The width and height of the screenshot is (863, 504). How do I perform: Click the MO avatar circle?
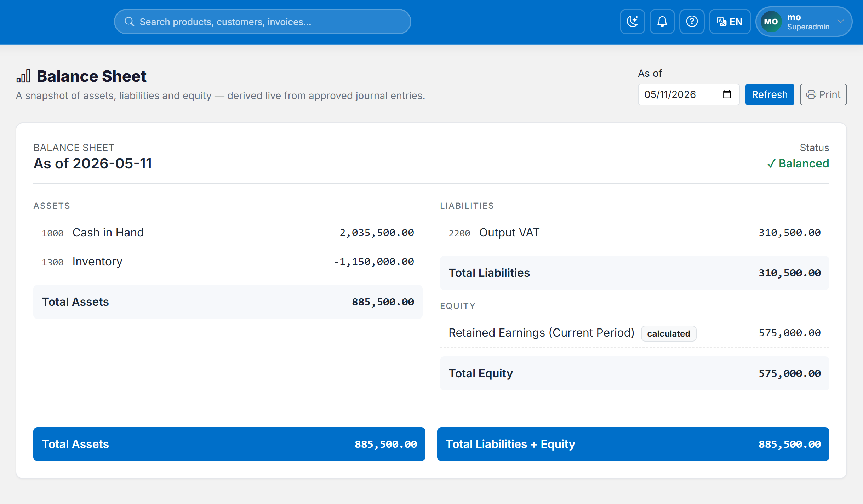pos(771,22)
